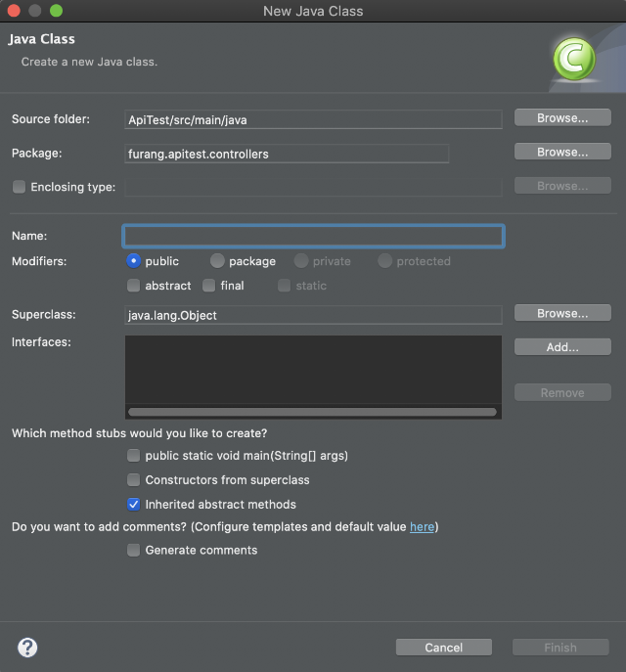This screenshot has height=672, width=626.
Task: Enable the Enclosing type checkbox
Action: (19, 187)
